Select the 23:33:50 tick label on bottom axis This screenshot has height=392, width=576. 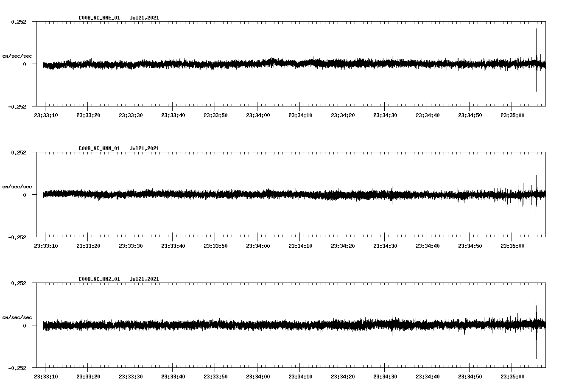(x=215, y=376)
